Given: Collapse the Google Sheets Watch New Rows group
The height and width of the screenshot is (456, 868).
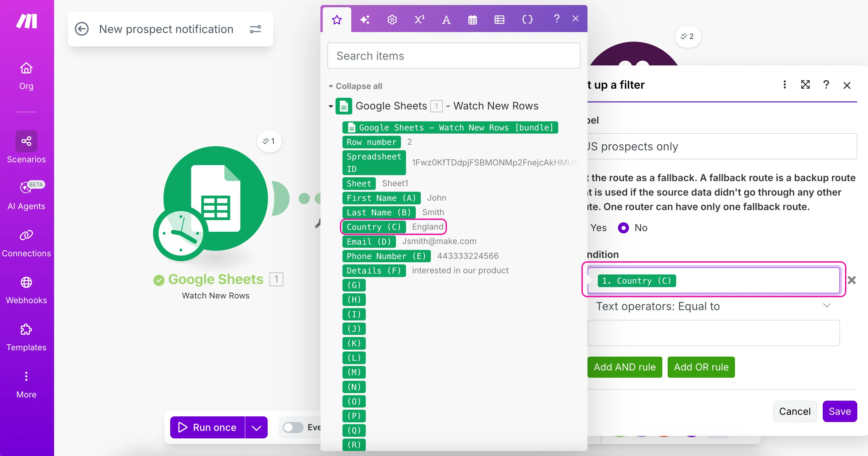Looking at the screenshot, I should point(331,106).
